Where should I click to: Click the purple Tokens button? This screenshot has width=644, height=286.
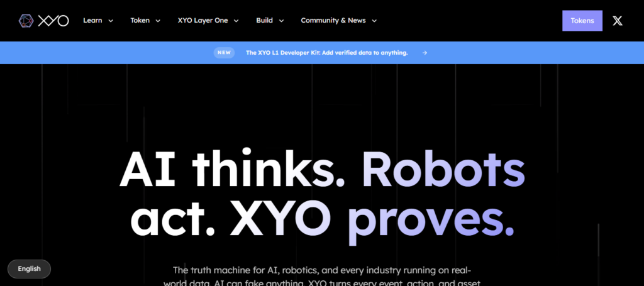tap(582, 21)
